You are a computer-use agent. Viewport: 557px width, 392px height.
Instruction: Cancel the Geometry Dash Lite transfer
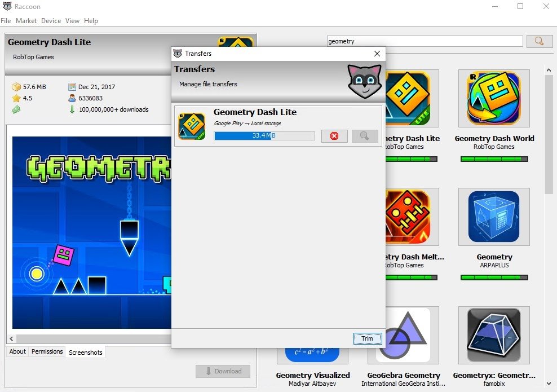point(334,136)
